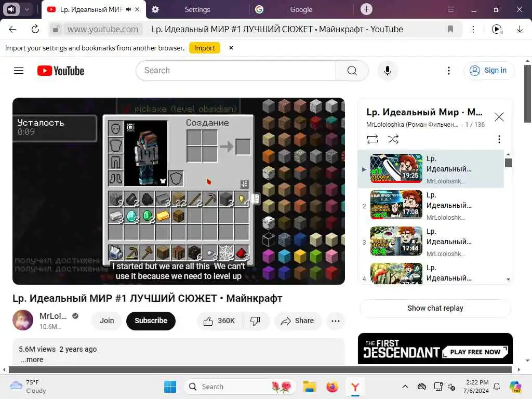Viewport: 532px width, 399px height.
Task: Click the horizontal scrollbar at the bottom
Action: pyautogui.click(x=260, y=369)
